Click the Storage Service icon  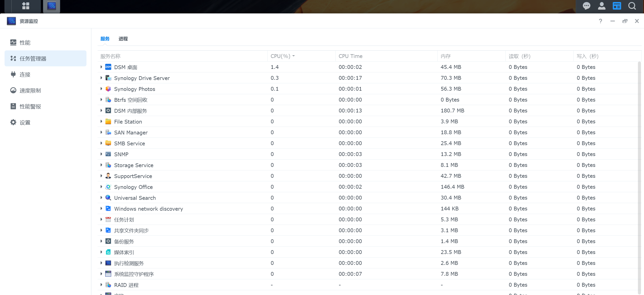click(x=108, y=165)
